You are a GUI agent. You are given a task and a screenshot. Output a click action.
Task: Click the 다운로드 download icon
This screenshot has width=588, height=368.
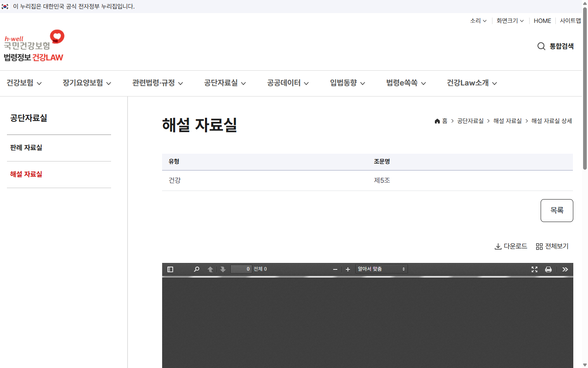(x=498, y=247)
